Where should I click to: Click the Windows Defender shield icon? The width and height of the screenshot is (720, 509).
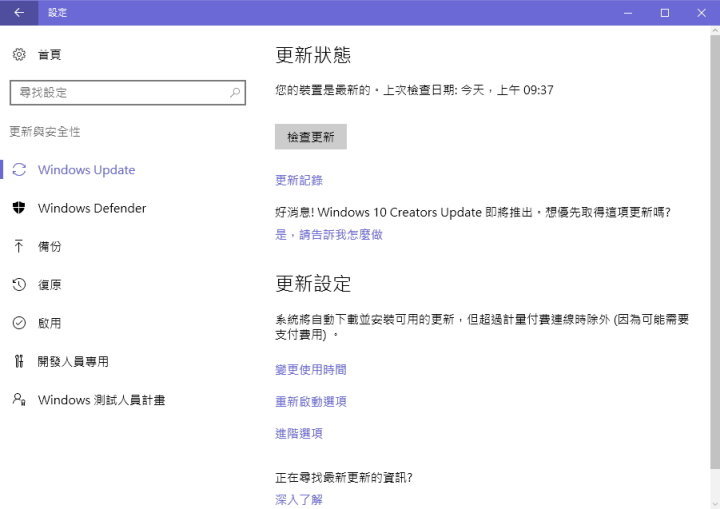coord(19,208)
